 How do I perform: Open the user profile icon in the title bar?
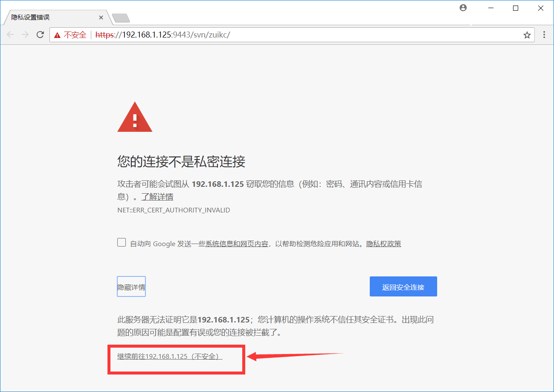coord(463,8)
